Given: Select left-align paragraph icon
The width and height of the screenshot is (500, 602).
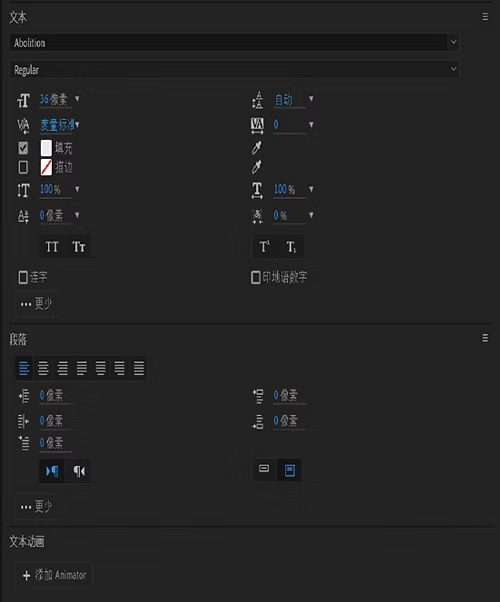Looking at the screenshot, I should pyautogui.click(x=24, y=368).
